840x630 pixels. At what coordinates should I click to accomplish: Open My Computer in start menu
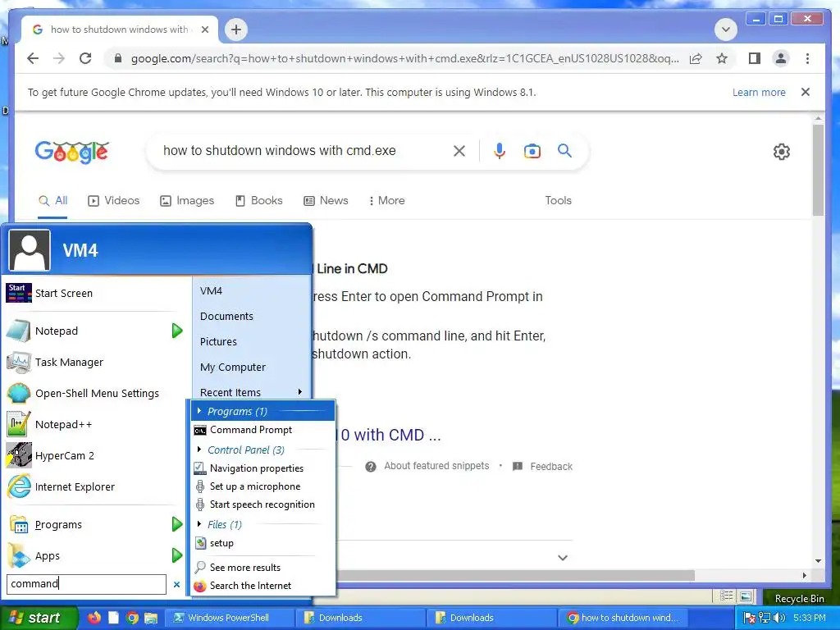point(232,367)
